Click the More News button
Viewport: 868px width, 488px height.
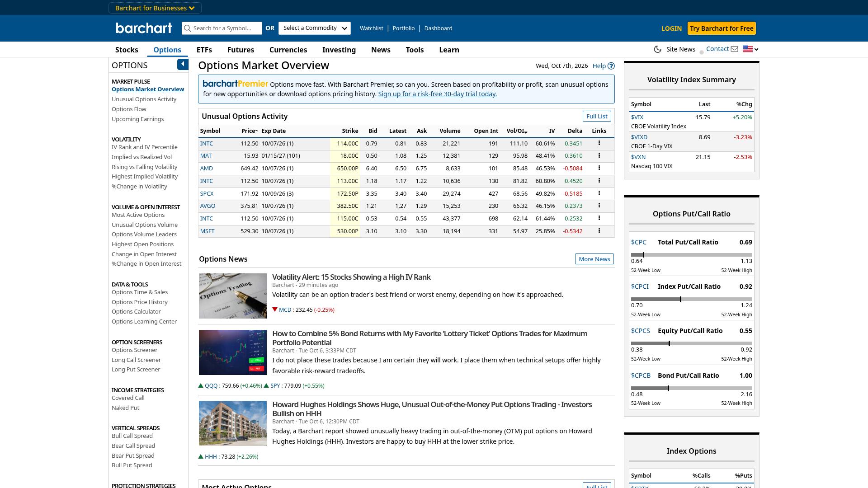point(594,259)
